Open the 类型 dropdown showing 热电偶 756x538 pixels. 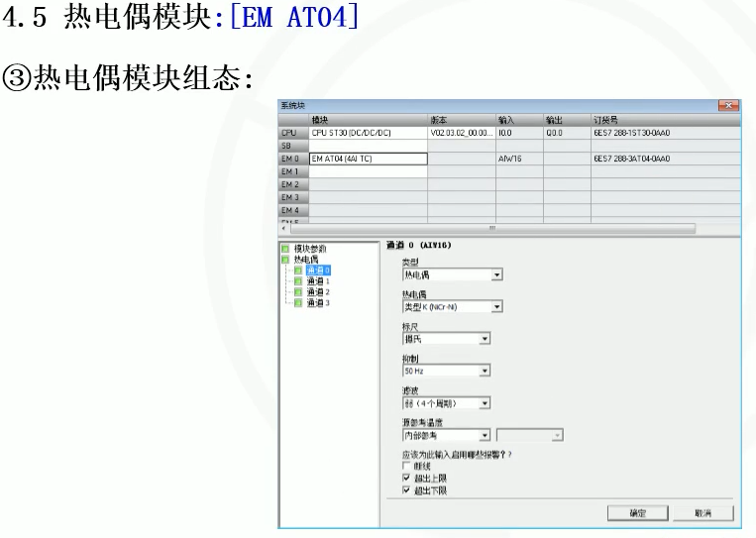[452, 274]
